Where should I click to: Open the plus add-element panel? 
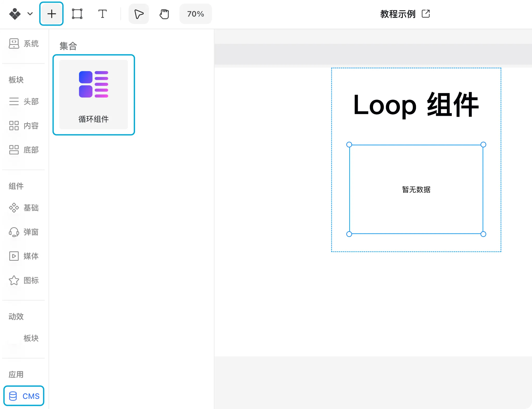tap(51, 14)
